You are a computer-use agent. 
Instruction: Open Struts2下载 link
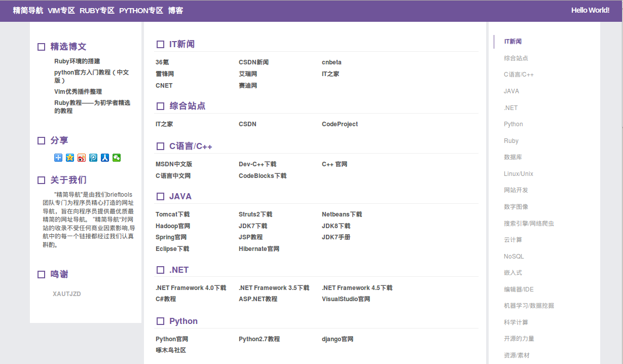255,214
